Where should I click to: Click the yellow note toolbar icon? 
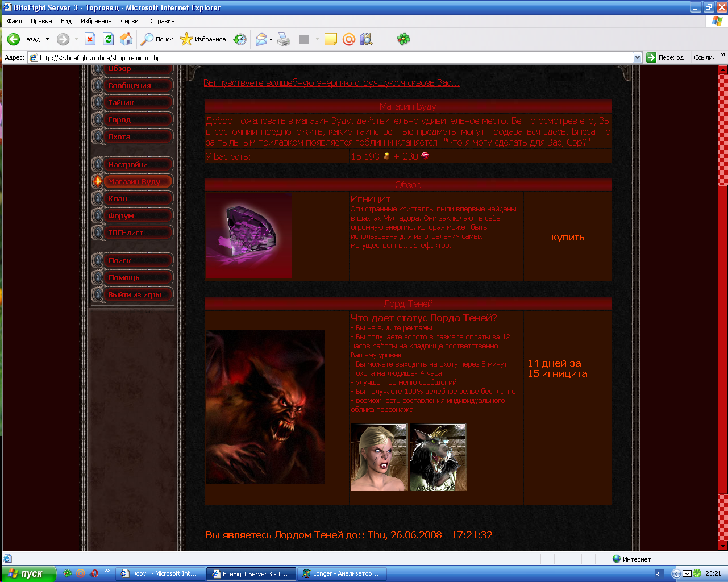click(x=331, y=39)
